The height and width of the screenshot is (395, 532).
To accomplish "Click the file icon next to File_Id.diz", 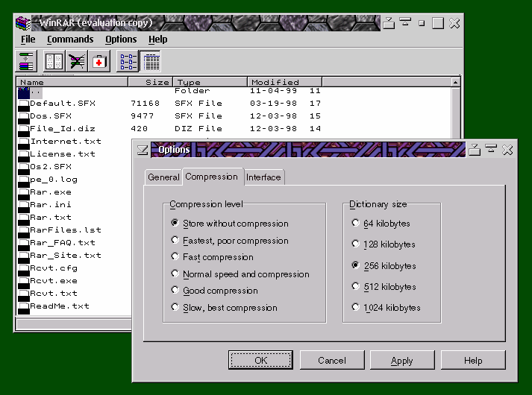I will pyautogui.click(x=23, y=131).
